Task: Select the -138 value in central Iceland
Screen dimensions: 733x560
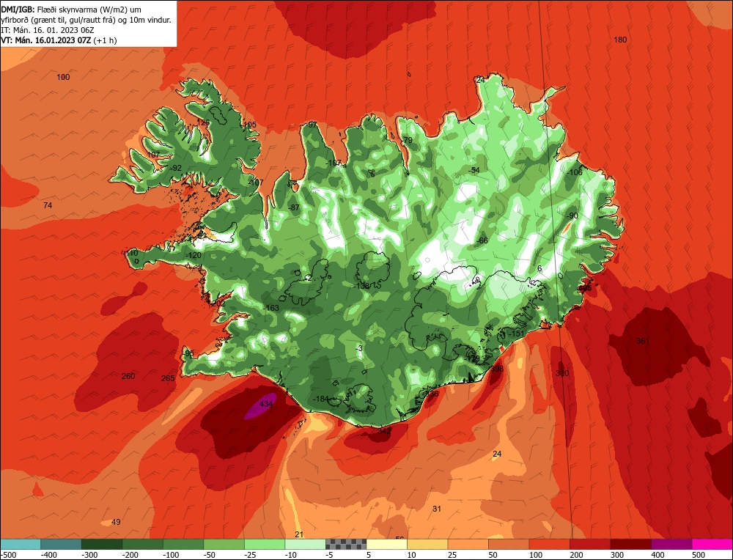Action: coord(362,286)
